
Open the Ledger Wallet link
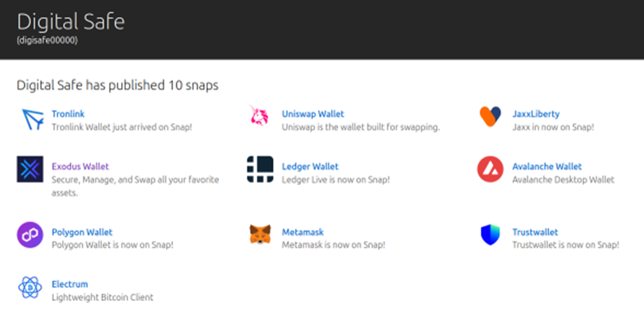[x=309, y=167]
